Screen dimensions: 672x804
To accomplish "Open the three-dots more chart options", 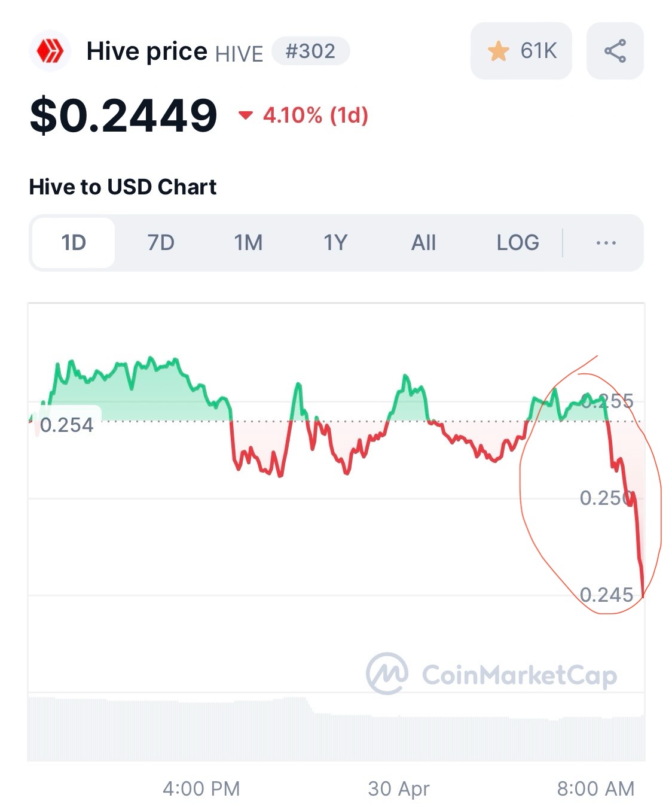I will point(606,243).
